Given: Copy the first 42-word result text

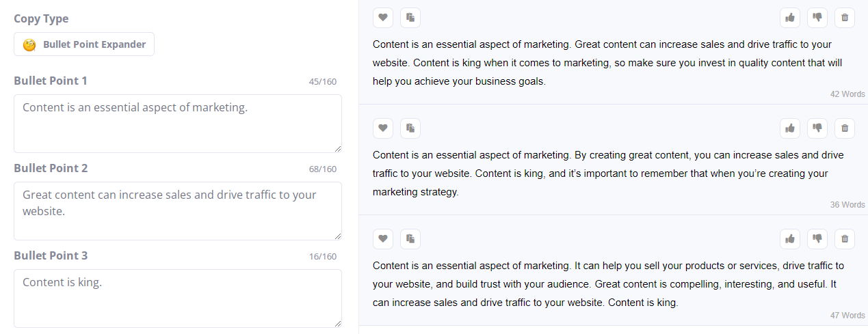Looking at the screenshot, I should 410,17.
